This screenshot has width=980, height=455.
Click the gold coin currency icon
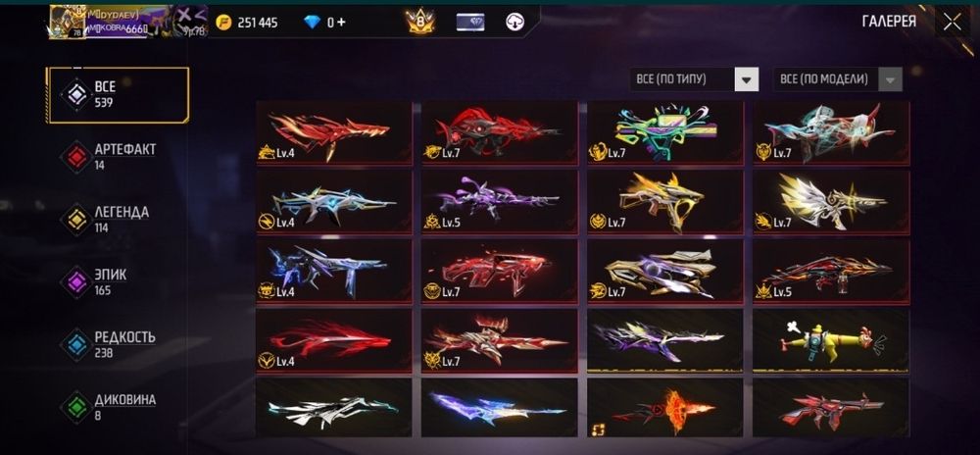click(x=223, y=23)
